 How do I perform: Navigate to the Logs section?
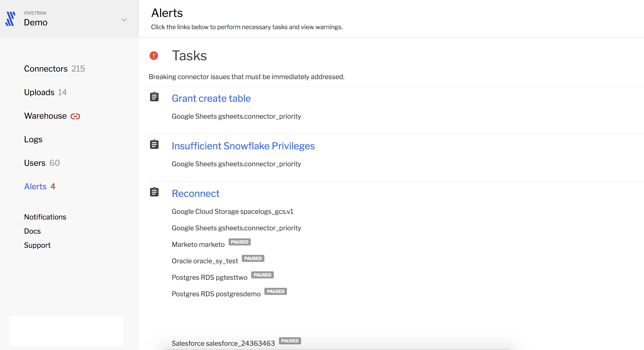34,139
